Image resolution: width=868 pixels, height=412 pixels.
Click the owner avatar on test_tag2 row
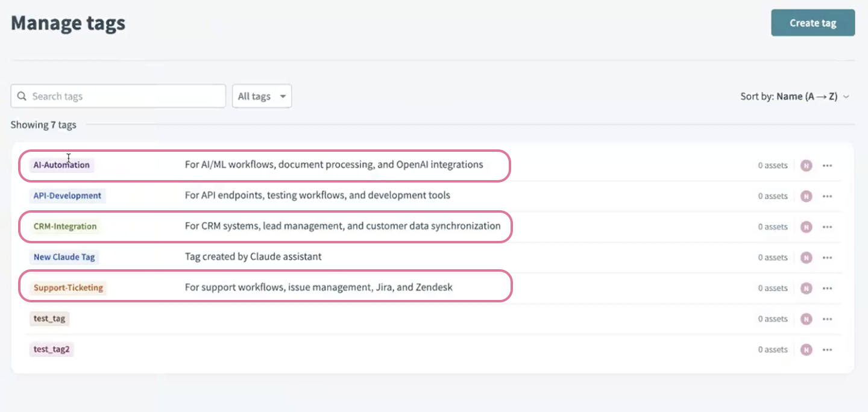(x=806, y=350)
